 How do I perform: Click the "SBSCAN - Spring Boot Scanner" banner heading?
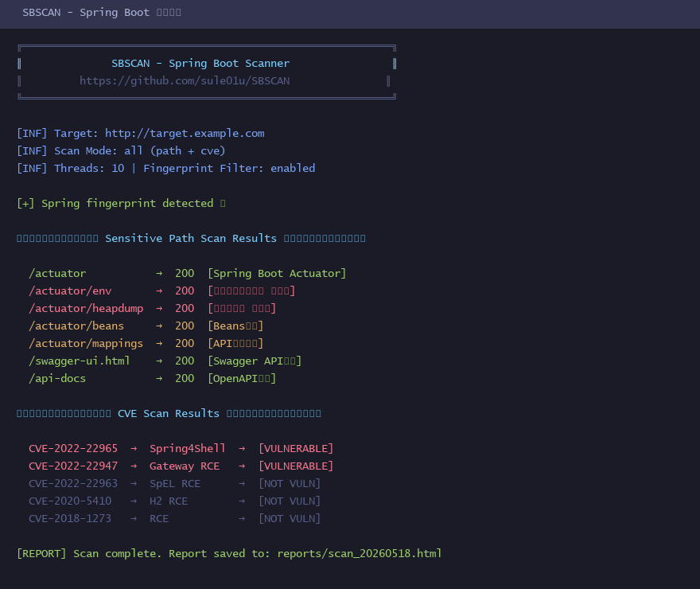click(200, 64)
